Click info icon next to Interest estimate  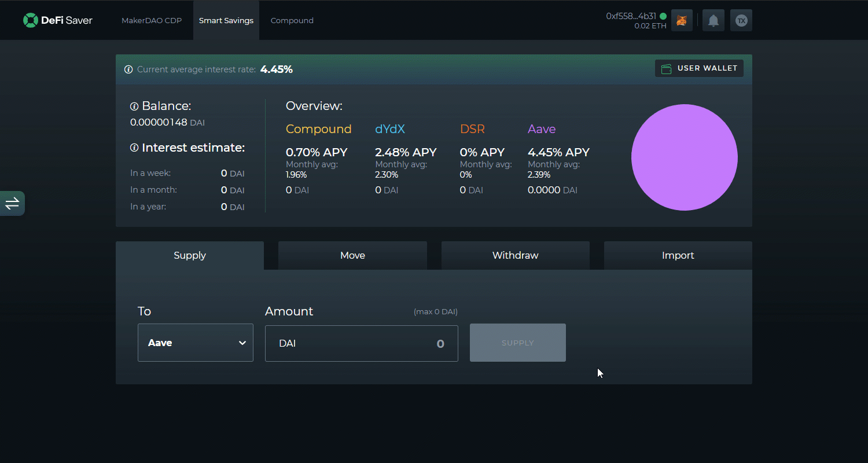tap(134, 148)
